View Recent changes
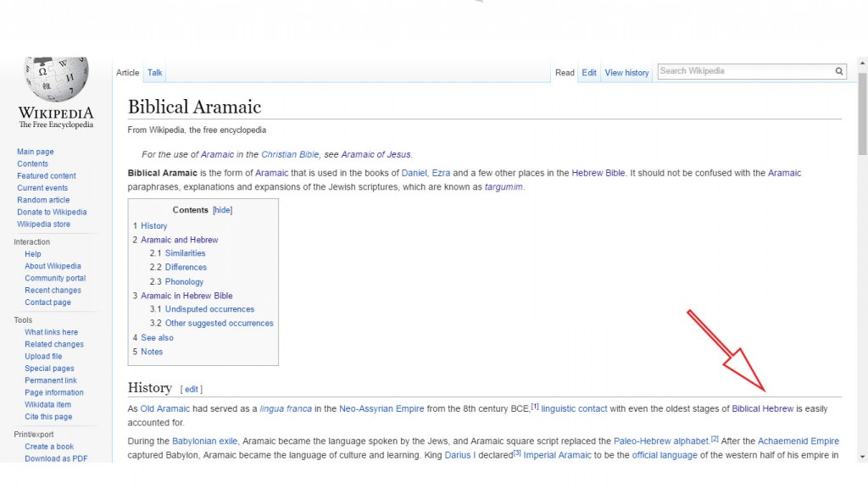This screenshot has width=868, height=488. tap(53, 291)
